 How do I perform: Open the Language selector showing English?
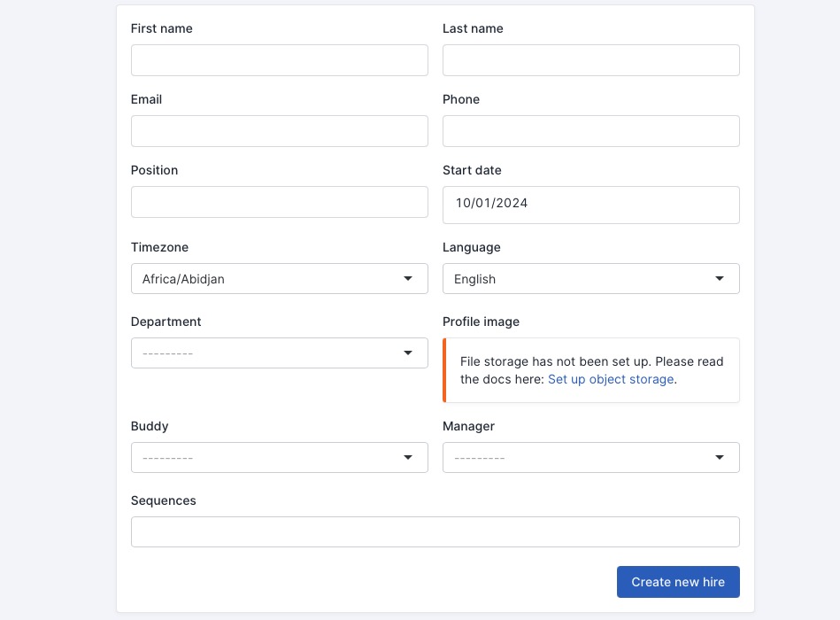click(575, 278)
